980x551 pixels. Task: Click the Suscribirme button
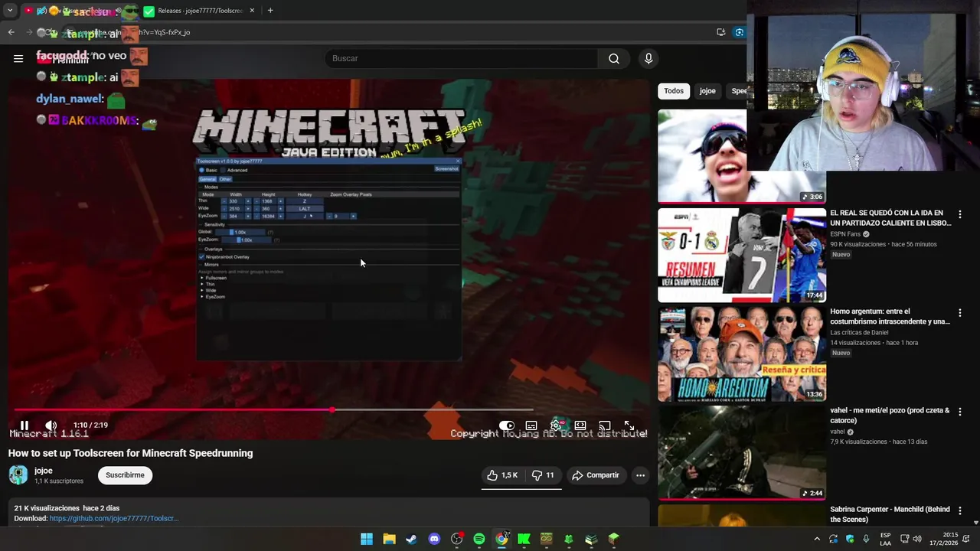click(125, 475)
